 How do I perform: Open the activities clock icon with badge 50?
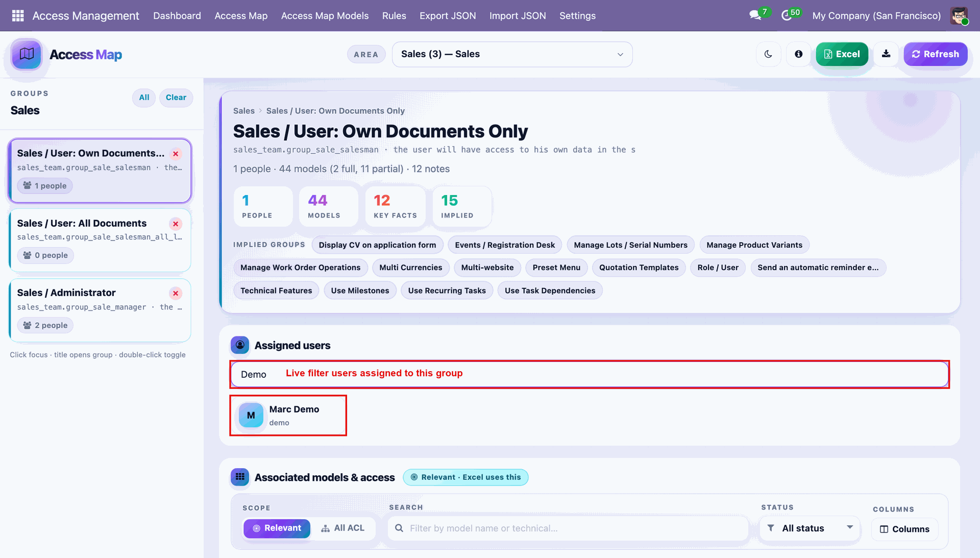point(787,15)
